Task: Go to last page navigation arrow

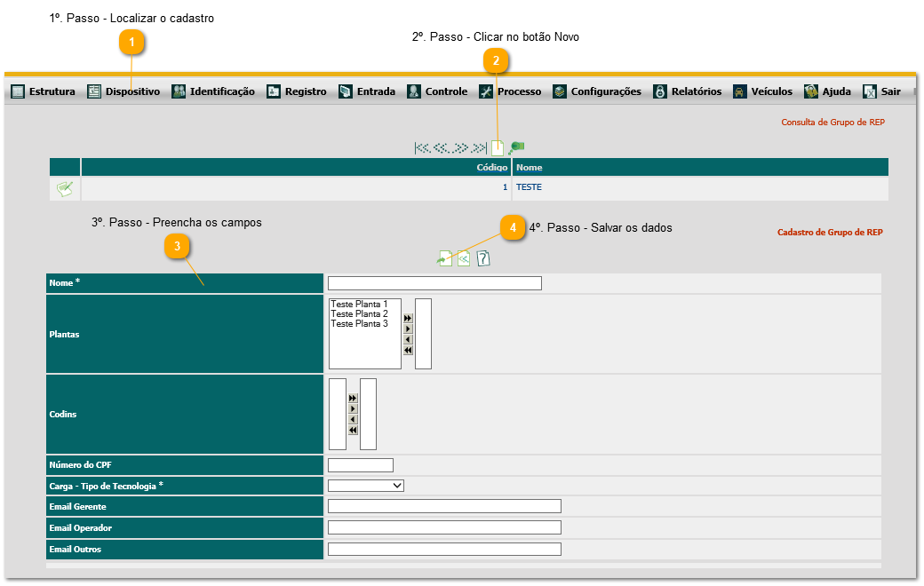Action: pos(480,148)
